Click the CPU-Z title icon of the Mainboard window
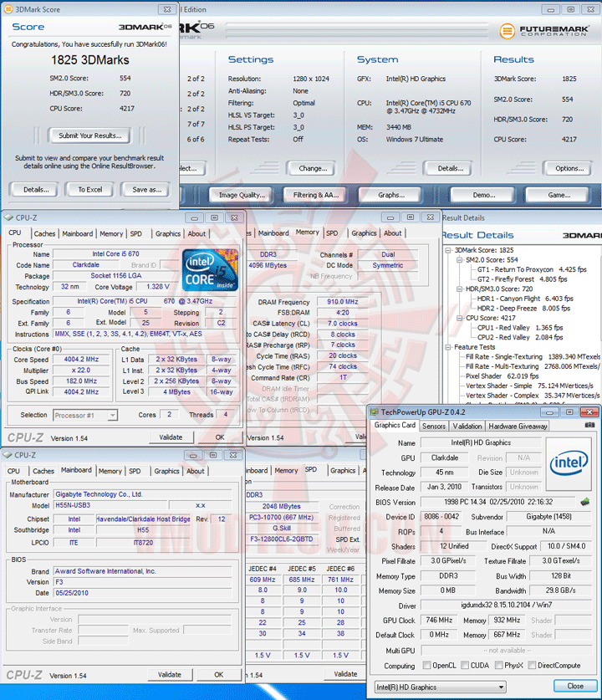Screen dimensions: 602x700 tap(8, 455)
